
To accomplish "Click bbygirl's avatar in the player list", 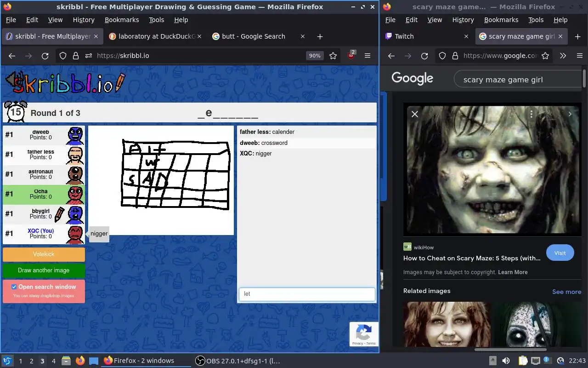I will tap(76, 214).
